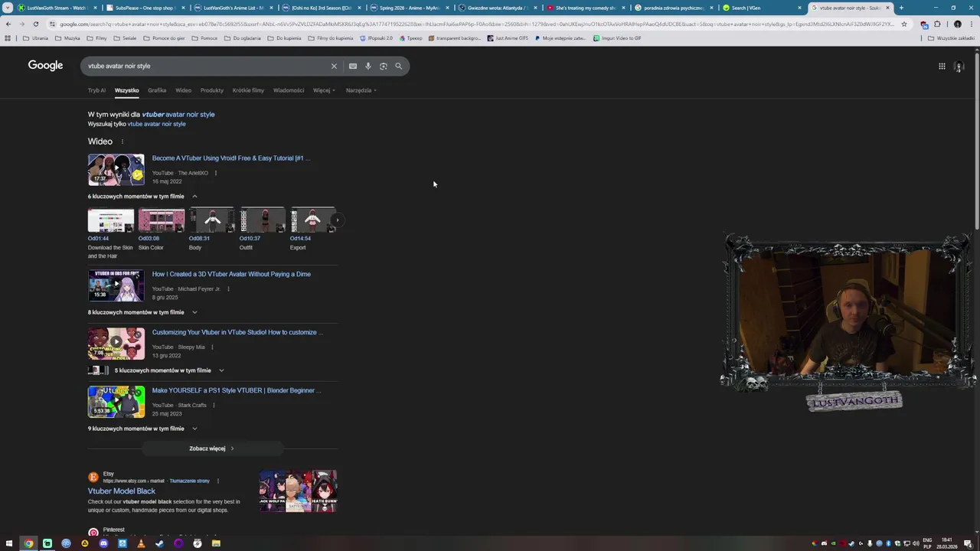980x551 pixels.
Task: Switch to Tryb AI tab
Action: point(96,90)
